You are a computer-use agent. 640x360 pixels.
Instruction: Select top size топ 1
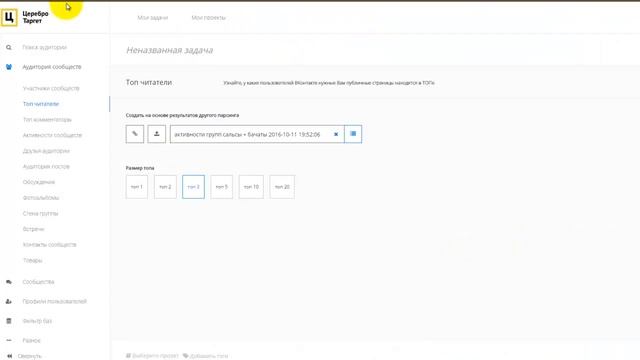tap(137, 187)
